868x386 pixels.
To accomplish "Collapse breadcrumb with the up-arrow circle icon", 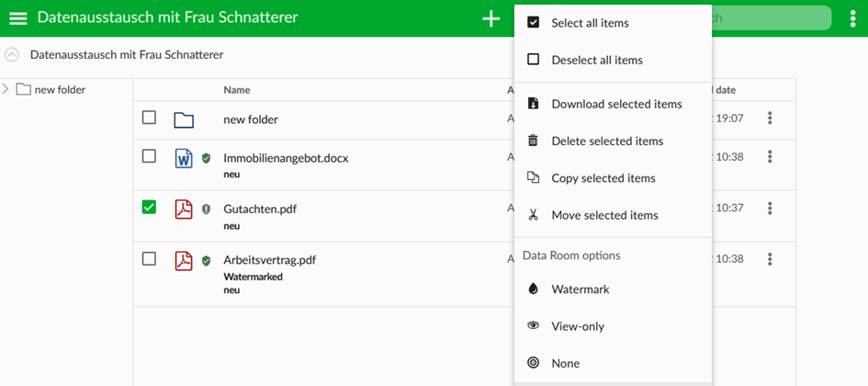I will (x=12, y=54).
